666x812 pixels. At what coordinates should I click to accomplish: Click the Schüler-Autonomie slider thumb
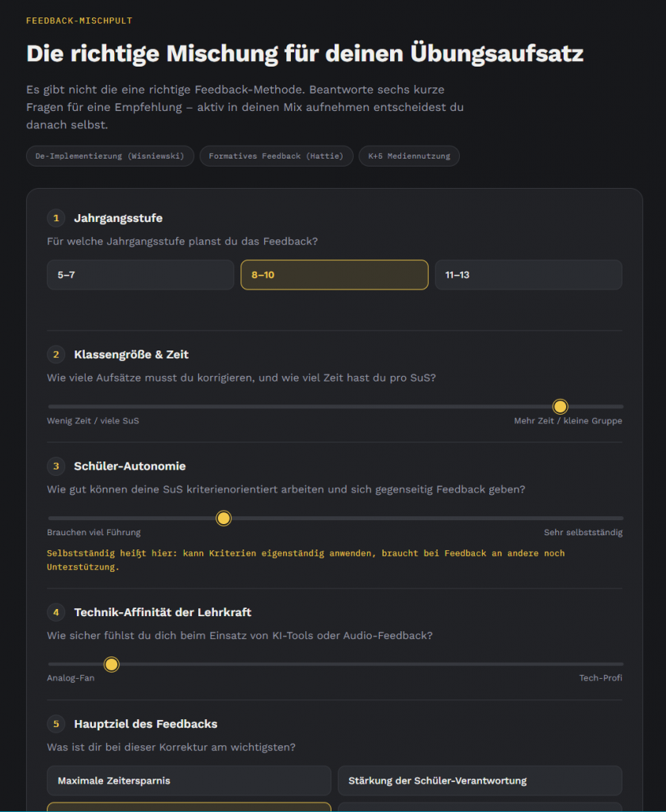224,518
